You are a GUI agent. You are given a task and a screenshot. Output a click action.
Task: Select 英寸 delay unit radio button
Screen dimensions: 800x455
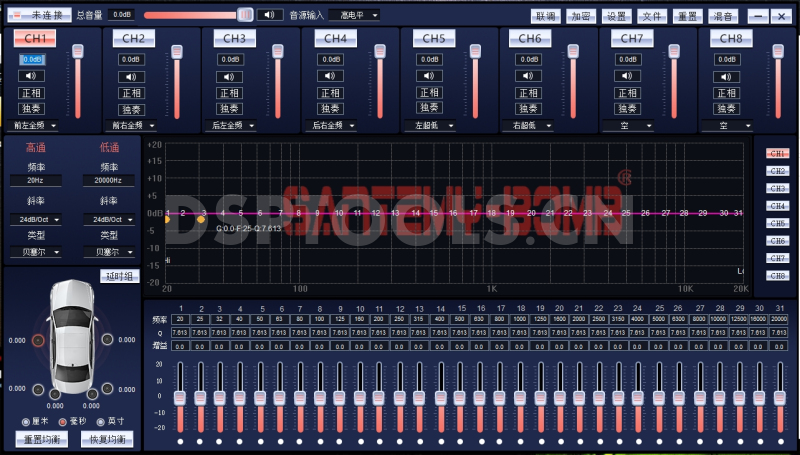coord(101,422)
